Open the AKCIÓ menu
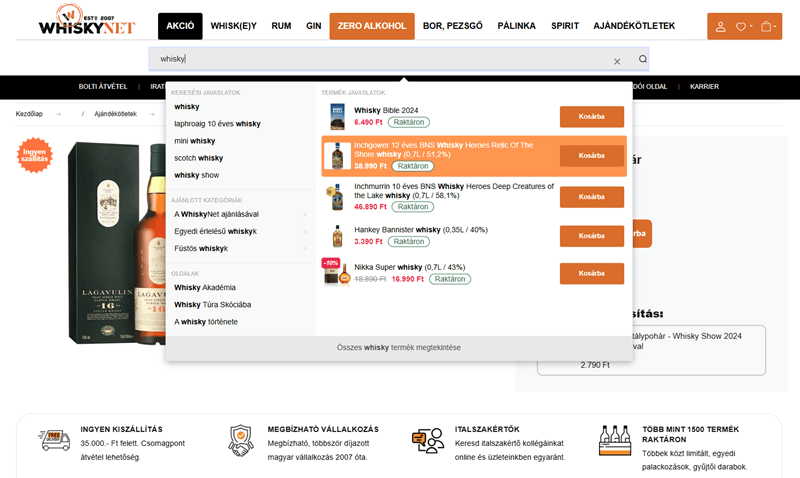The width and height of the screenshot is (800, 478). click(x=180, y=26)
